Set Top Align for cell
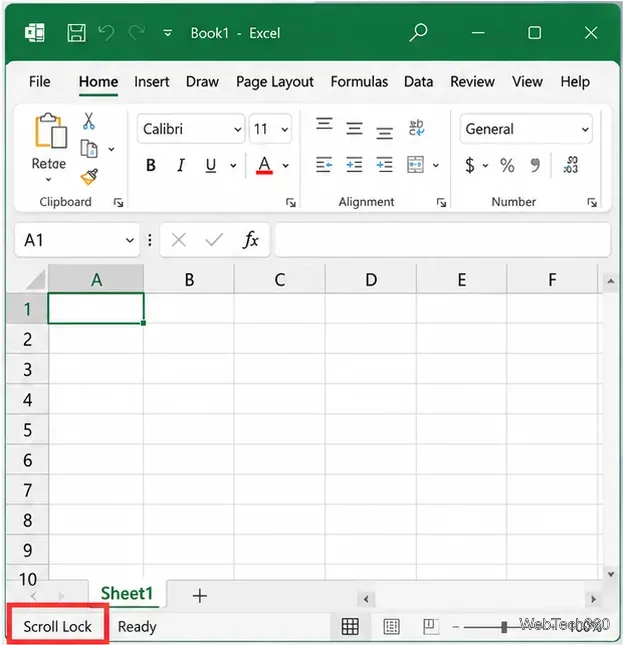623x645 pixels. coord(324,123)
